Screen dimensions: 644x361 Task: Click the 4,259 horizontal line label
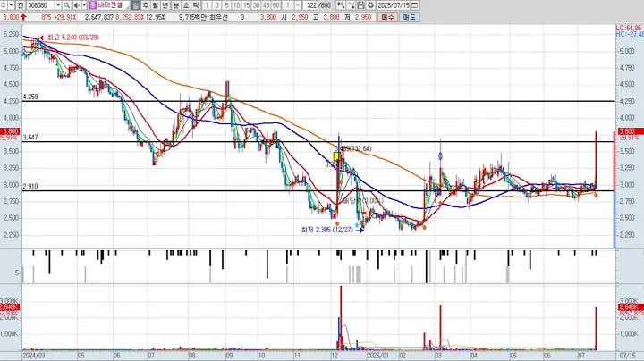[x=30, y=97]
